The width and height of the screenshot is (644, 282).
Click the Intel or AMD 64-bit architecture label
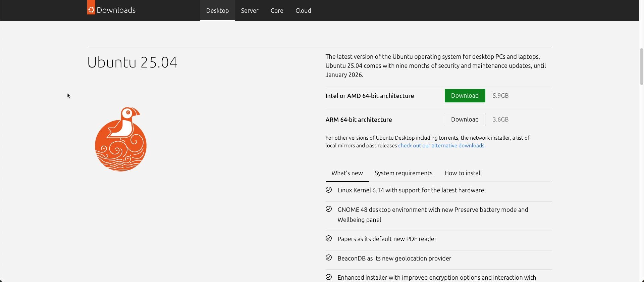(370, 96)
